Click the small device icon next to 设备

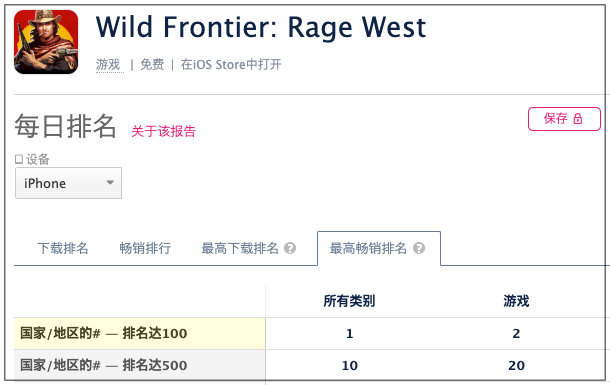pos(19,159)
